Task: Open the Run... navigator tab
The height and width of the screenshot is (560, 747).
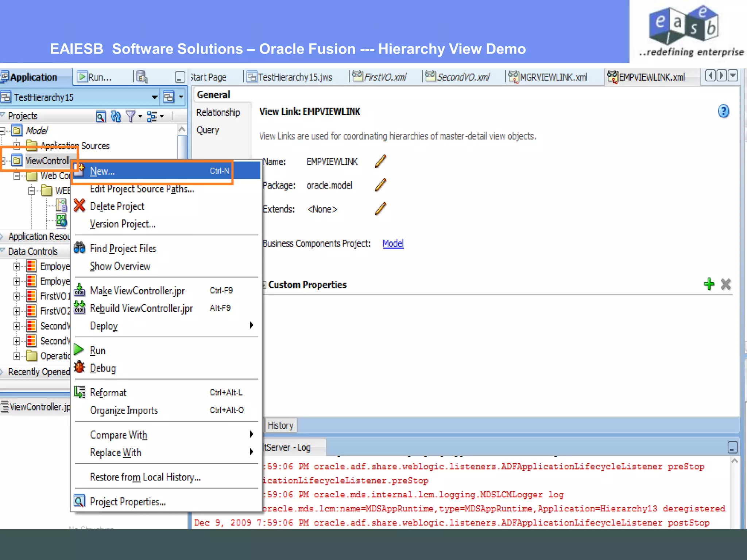Action: pyautogui.click(x=95, y=77)
